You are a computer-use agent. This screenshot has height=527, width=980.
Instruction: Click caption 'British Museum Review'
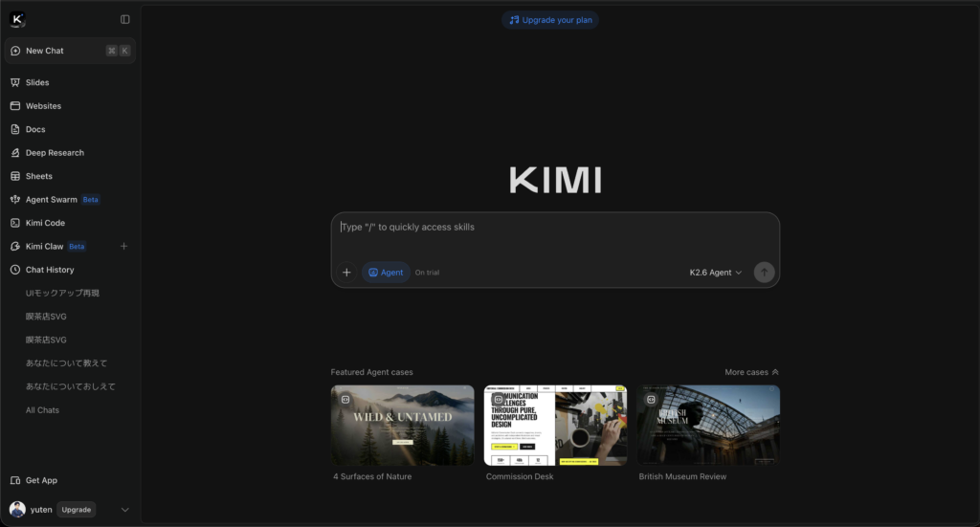682,476
